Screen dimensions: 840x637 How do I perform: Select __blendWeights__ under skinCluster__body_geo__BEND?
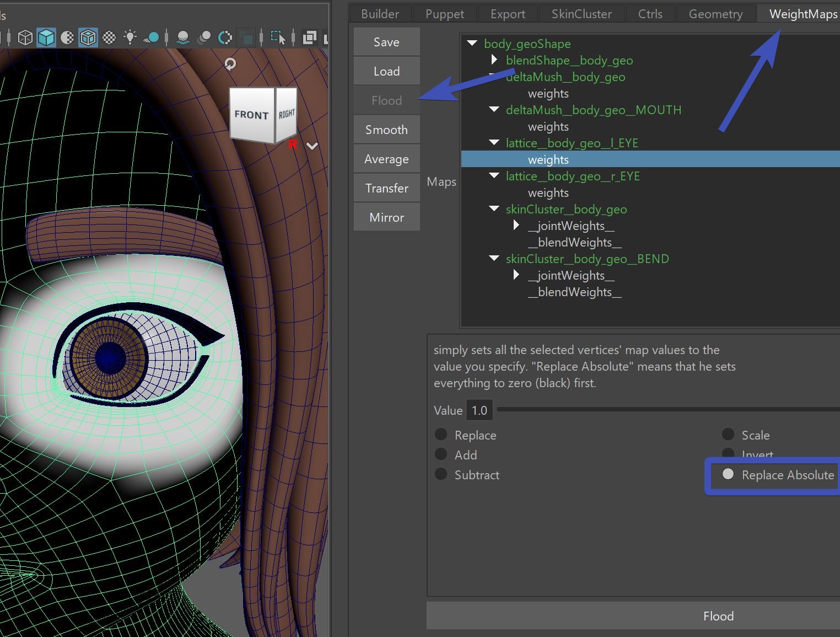click(575, 292)
